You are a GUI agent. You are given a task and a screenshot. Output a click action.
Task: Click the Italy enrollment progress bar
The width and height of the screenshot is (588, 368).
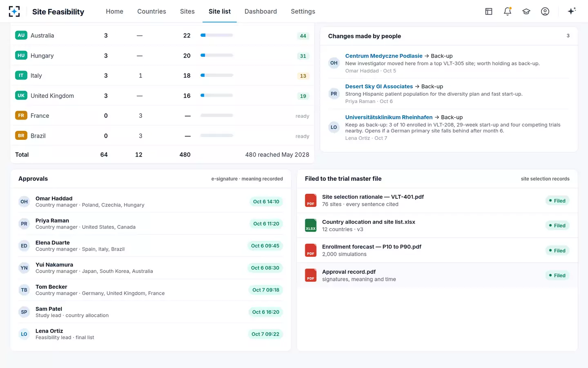(x=217, y=75)
